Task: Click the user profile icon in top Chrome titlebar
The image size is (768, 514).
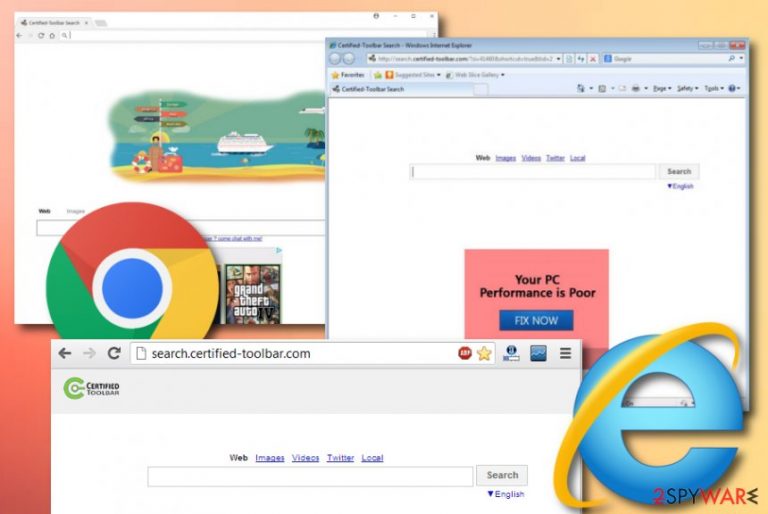Action: [376, 16]
